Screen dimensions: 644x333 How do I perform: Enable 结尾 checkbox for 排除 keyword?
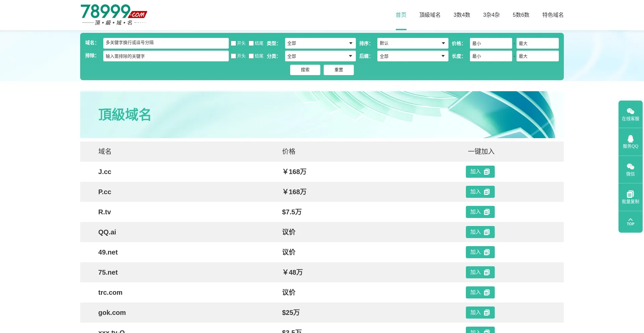tap(251, 56)
